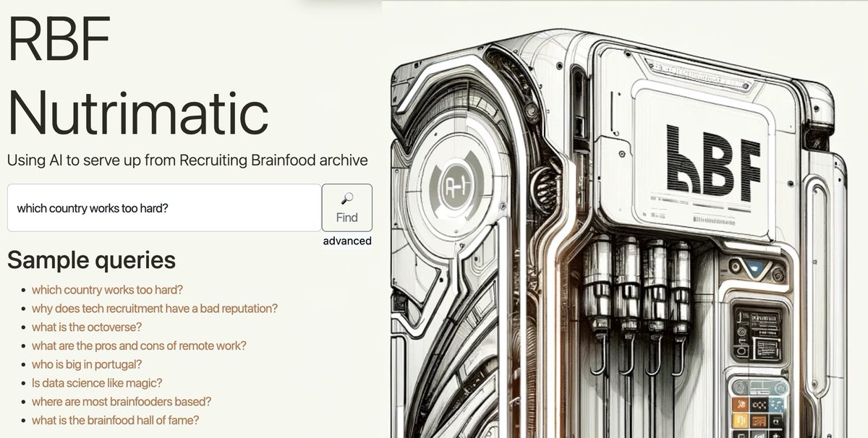Click the Find button with magnifier
The image size is (868, 438).
point(347,207)
